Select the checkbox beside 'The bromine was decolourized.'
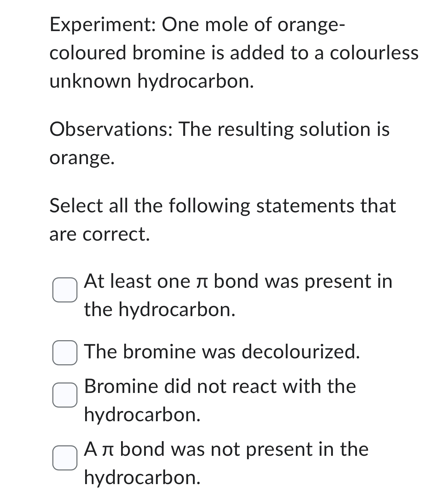Screen dimensions: 448x504 coord(65,353)
